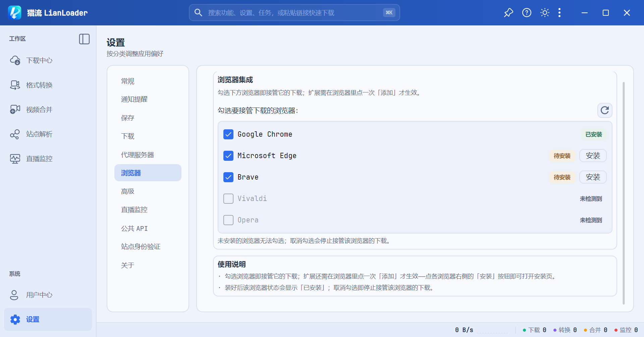Click the 下载中心 cloud download icon

pyautogui.click(x=15, y=60)
